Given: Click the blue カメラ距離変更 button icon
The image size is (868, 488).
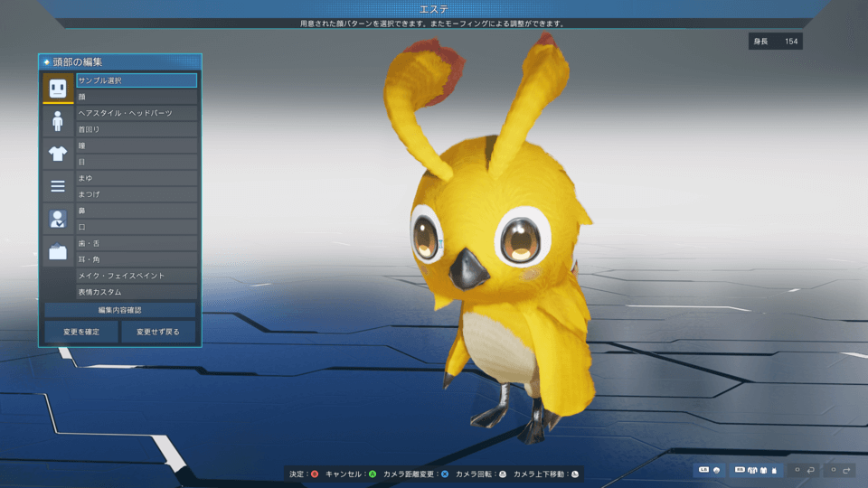Looking at the screenshot, I should (x=445, y=474).
